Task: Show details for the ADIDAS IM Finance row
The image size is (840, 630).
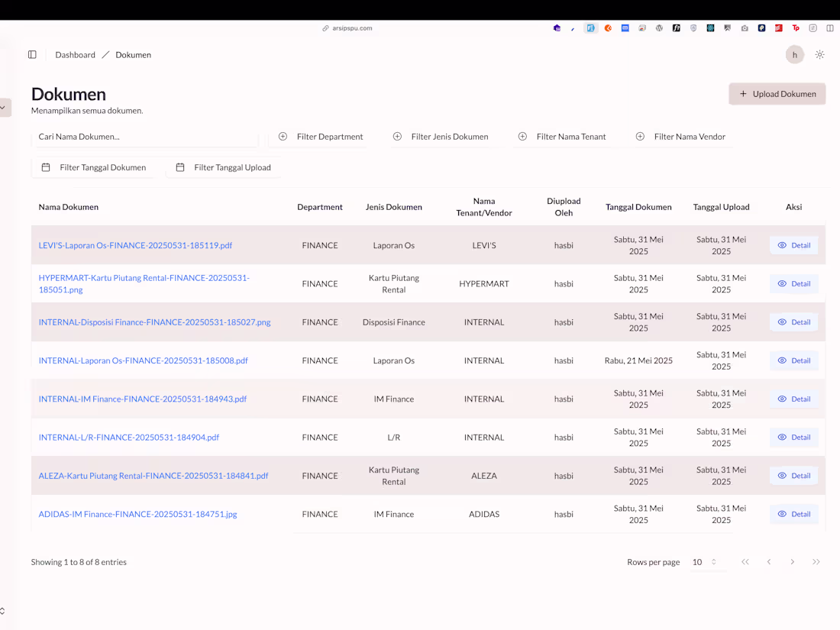Action: click(793, 514)
